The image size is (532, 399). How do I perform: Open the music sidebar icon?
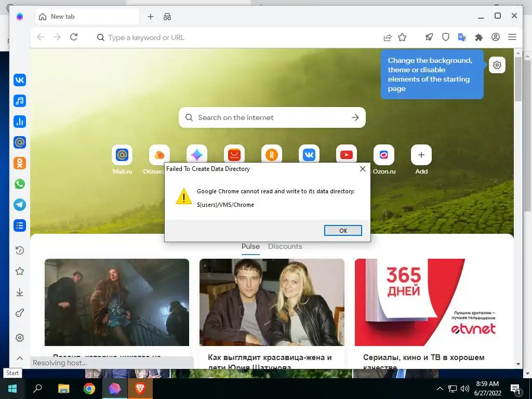(x=20, y=101)
